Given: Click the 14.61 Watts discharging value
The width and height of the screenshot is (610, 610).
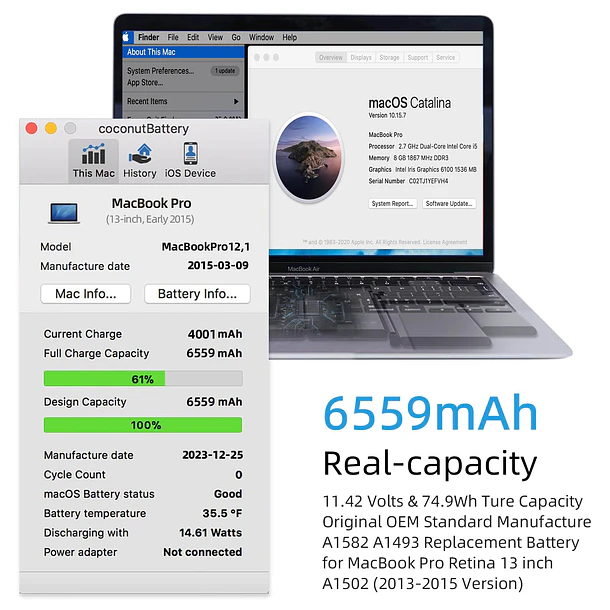Looking at the screenshot, I should tap(210, 533).
